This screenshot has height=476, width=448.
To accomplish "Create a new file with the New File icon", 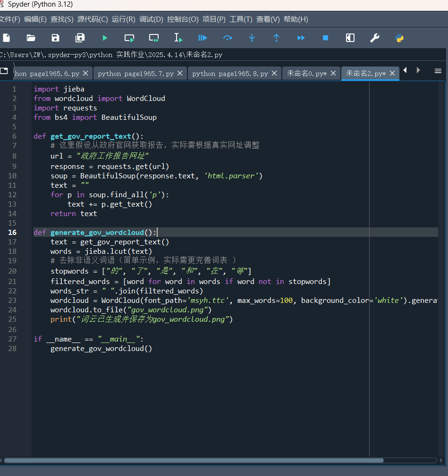I will click(x=7, y=38).
